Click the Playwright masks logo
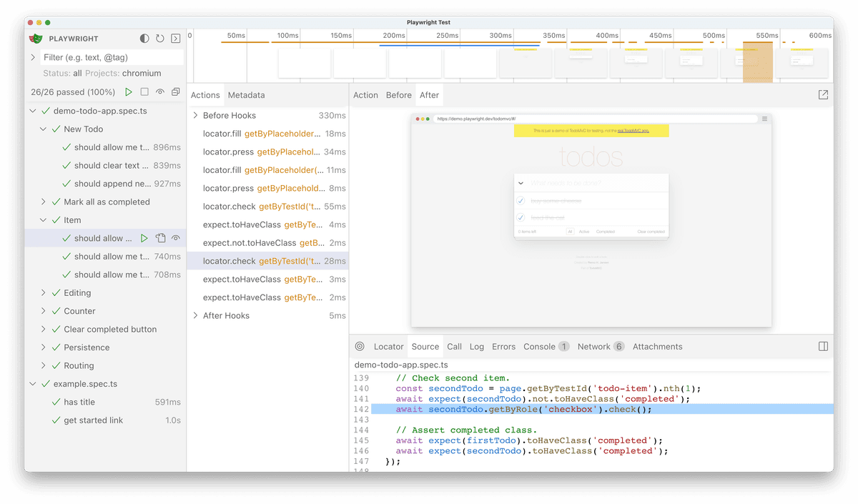858x504 pixels. pyautogui.click(x=36, y=39)
